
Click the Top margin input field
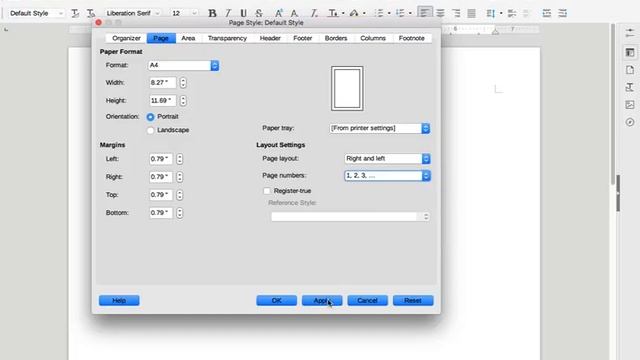[161, 195]
